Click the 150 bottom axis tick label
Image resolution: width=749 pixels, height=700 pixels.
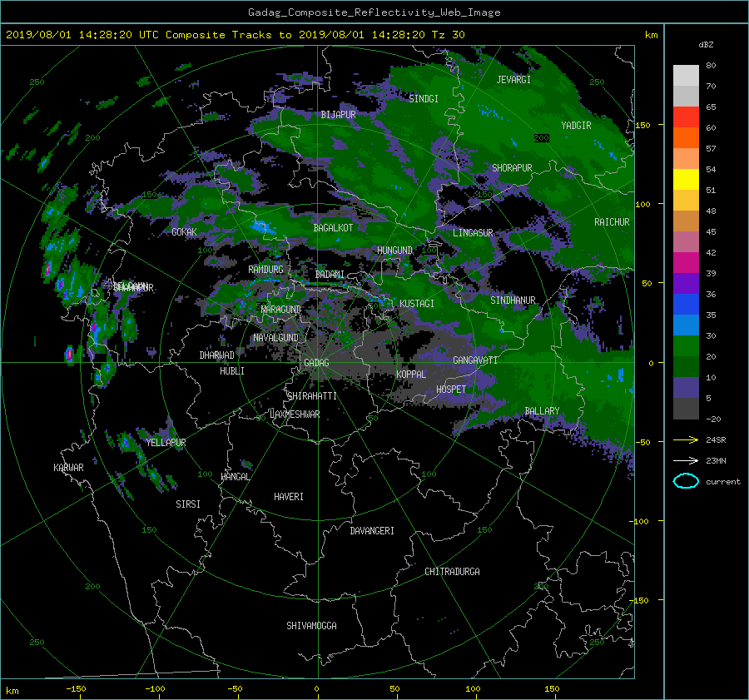tap(552, 689)
